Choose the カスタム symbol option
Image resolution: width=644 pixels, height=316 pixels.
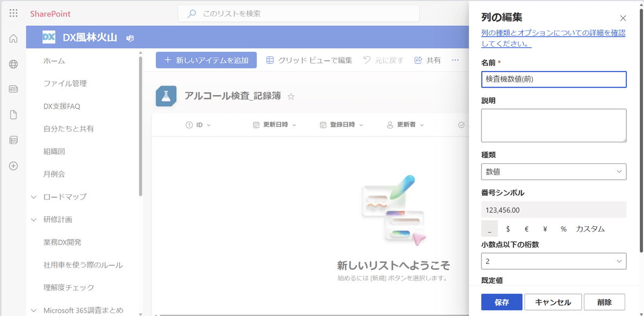tap(590, 229)
